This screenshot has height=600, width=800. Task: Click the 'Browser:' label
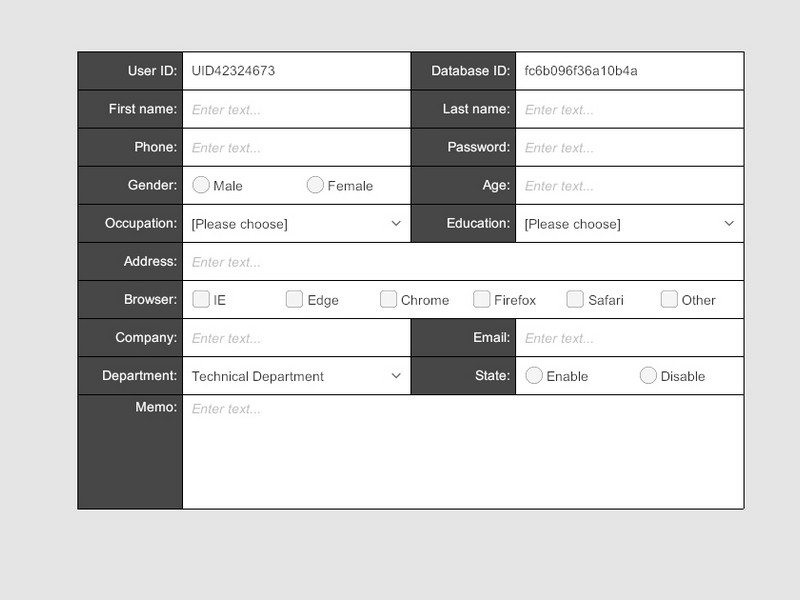(150, 299)
